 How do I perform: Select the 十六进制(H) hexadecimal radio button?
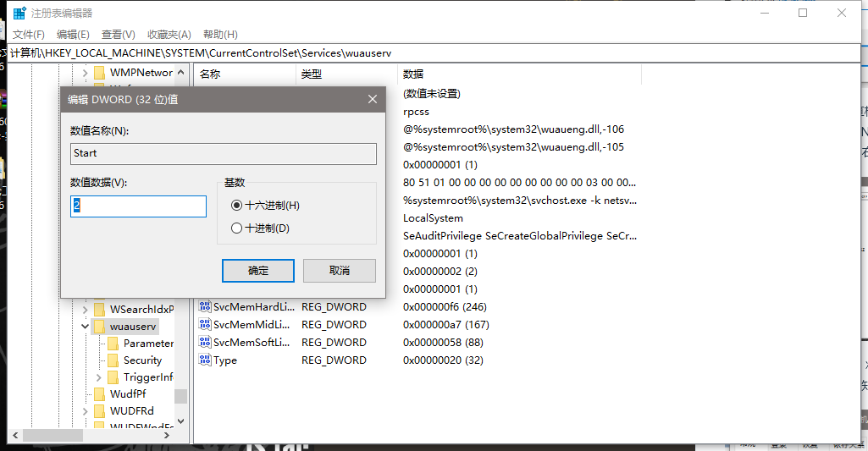click(236, 205)
